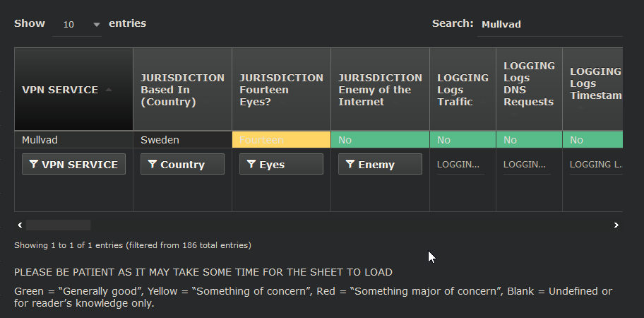Sort by Enemy of the Internet column
This screenshot has height=318, width=644.
(x=380, y=90)
